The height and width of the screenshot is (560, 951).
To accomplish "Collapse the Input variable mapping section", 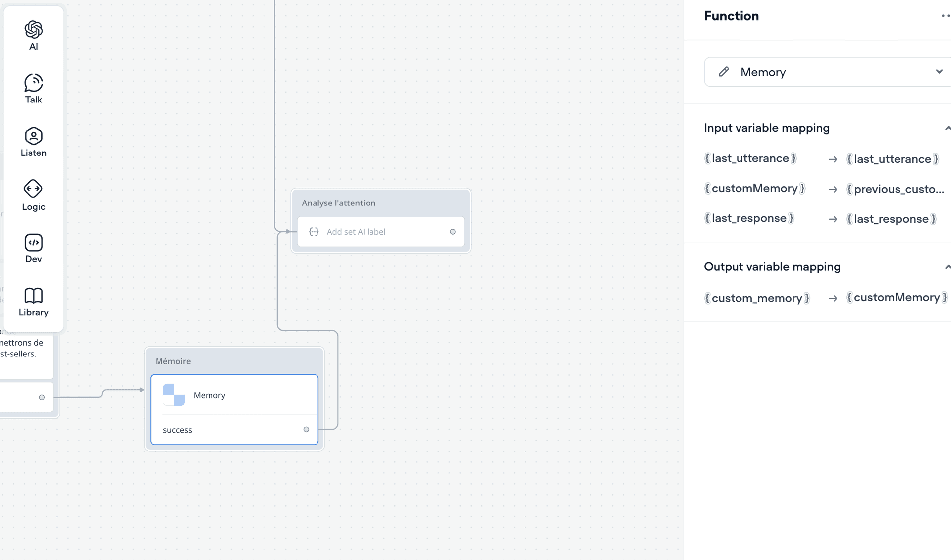I will 947,128.
